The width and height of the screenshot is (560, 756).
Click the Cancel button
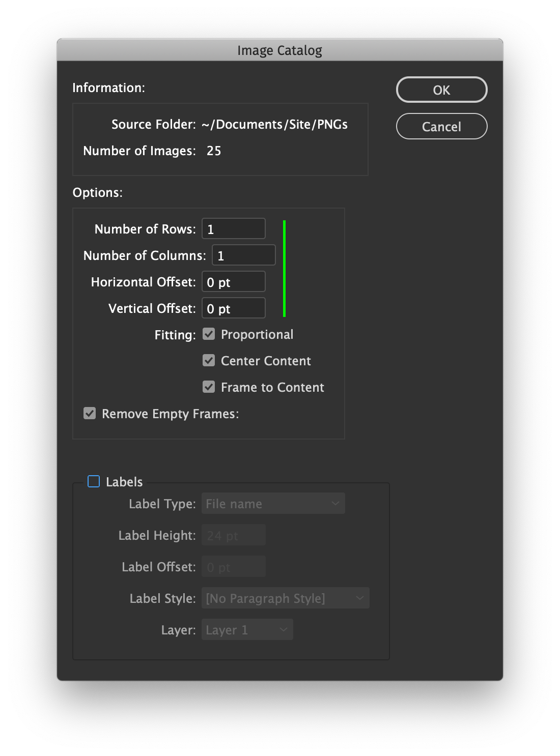pyautogui.click(x=441, y=126)
